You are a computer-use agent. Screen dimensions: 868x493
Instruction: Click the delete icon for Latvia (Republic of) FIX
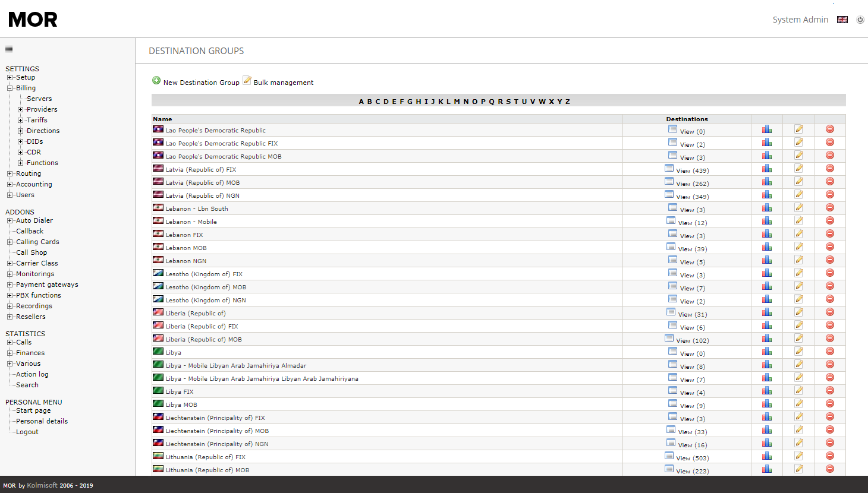point(829,169)
